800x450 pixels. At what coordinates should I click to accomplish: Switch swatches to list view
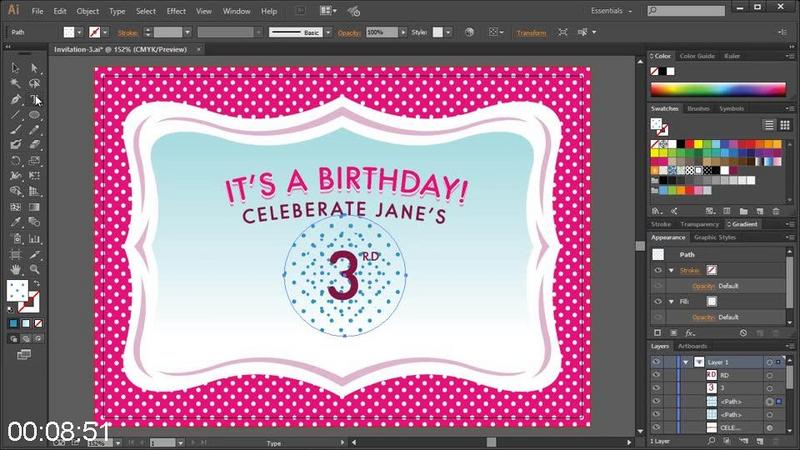click(x=769, y=125)
